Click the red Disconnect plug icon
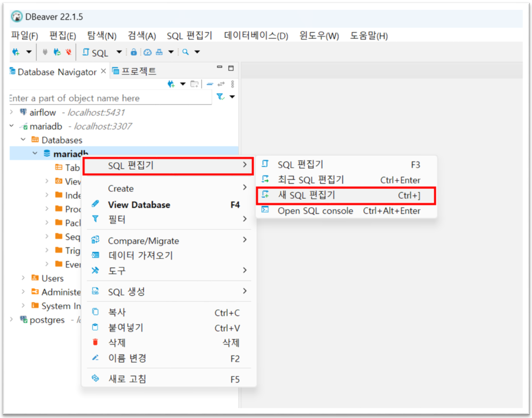The width and height of the screenshot is (532, 418). tap(68, 52)
